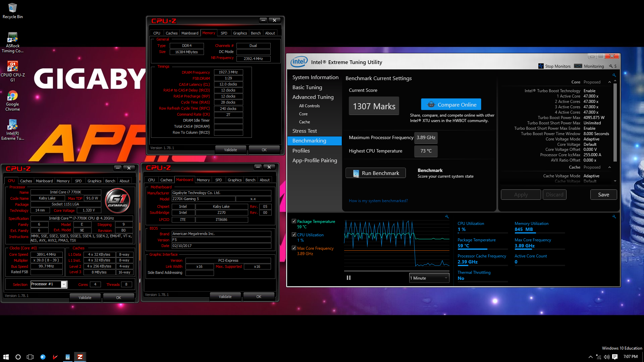Image resolution: width=644 pixels, height=362 pixels.
Task: Collapse the Cache Proposed section
Action: [x=609, y=167]
